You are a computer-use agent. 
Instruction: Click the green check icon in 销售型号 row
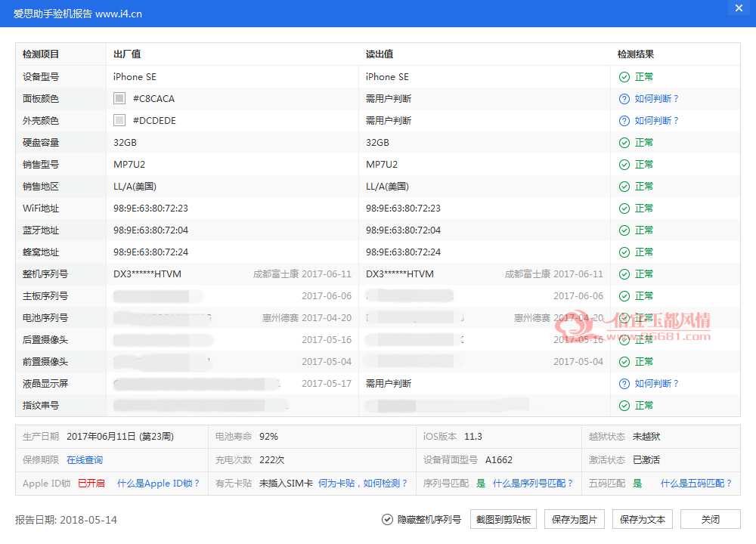(x=624, y=165)
